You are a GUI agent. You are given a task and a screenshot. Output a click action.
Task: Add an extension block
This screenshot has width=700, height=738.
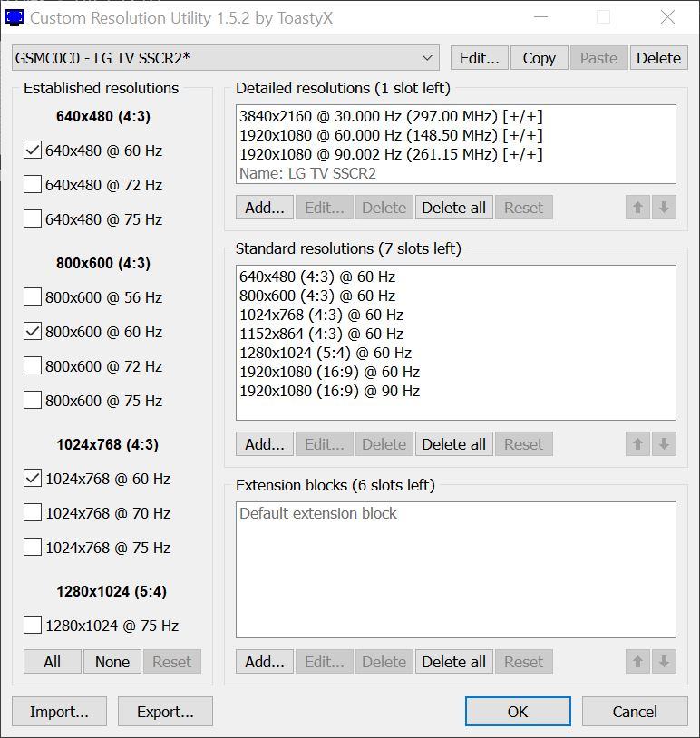coord(265,662)
